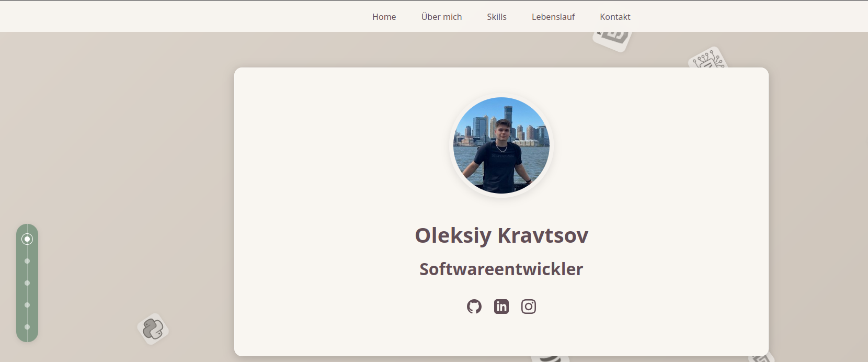Click the floating CSS badge icon below navbar
The width and height of the screenshot is (868, 362).
pos(612,40)
